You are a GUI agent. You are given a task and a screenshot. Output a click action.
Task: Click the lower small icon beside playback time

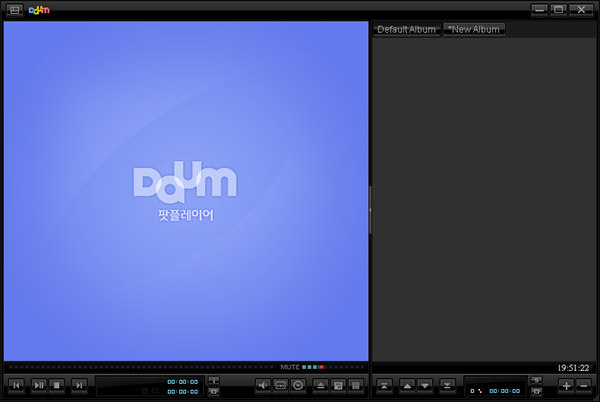(214, 391)
